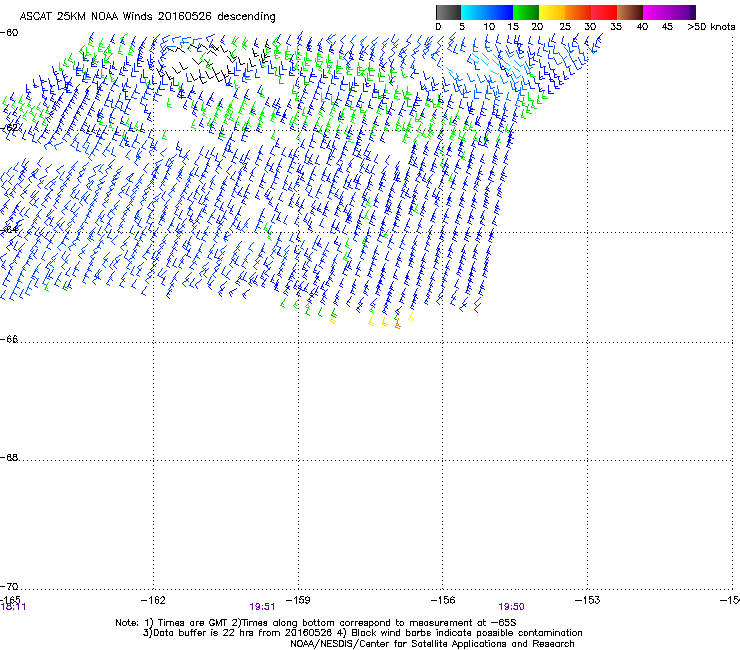The width and height of the screenshot is (740, 650).
Task: Click the purple '19:50' time stamp
Action: (x=512, y=607)
